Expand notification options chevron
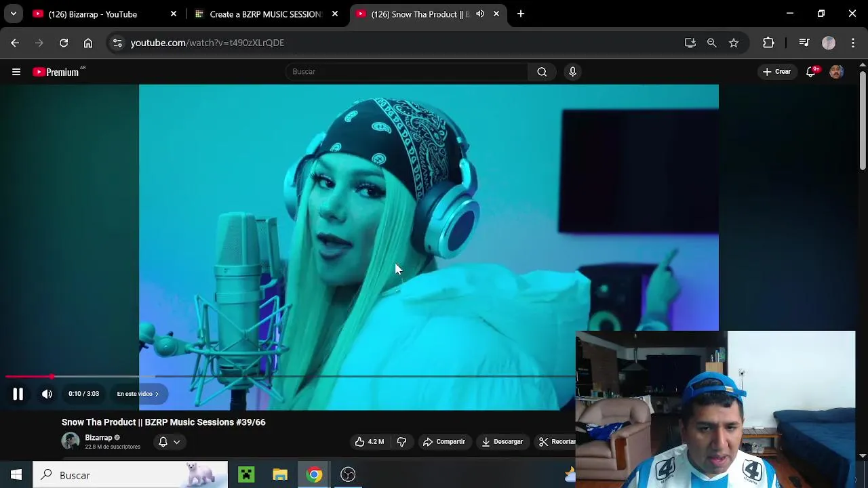Screen dimensions: 868x488 (176, 442)
